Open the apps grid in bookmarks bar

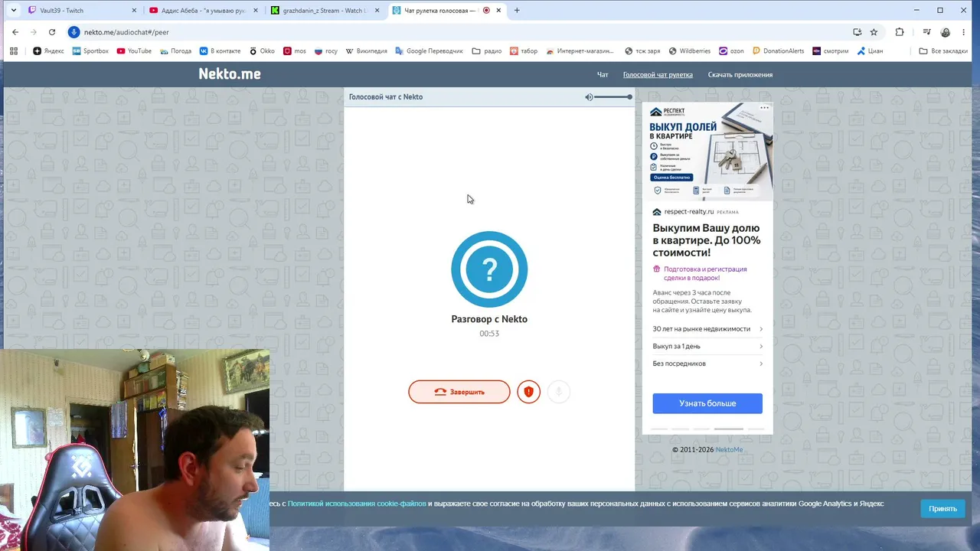click(x=13, y=51)
